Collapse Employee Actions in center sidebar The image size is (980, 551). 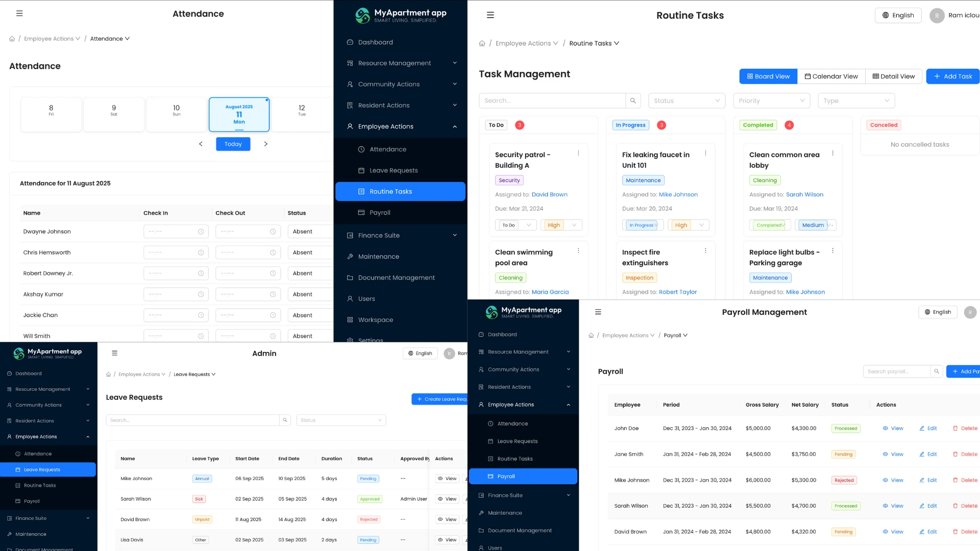[401, 127]
